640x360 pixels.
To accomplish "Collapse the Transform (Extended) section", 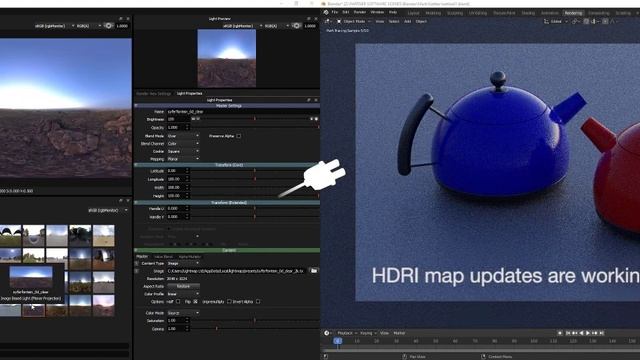I will coord(136,202).
